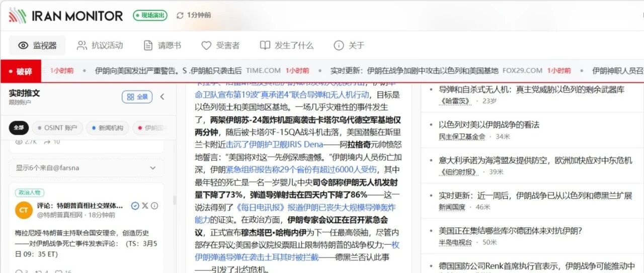The image size is (644, 273).
Task: Click the verified badge on 特朗普真相 post
Action: [135, 206]
